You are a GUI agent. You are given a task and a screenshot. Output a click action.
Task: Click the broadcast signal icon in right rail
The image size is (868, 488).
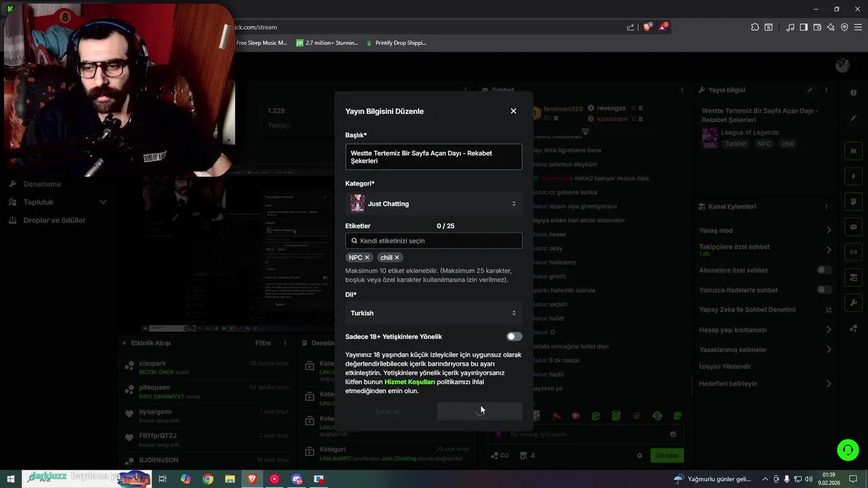pos(853,252)
